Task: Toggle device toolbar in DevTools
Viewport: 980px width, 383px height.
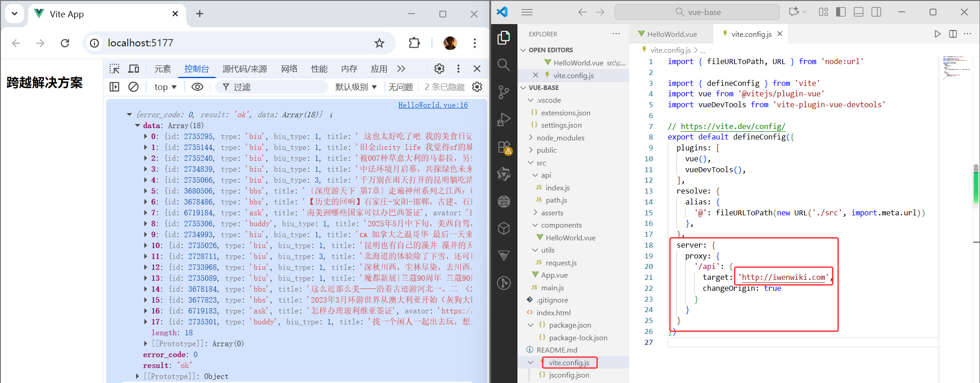Action: (x=133, y=69)
